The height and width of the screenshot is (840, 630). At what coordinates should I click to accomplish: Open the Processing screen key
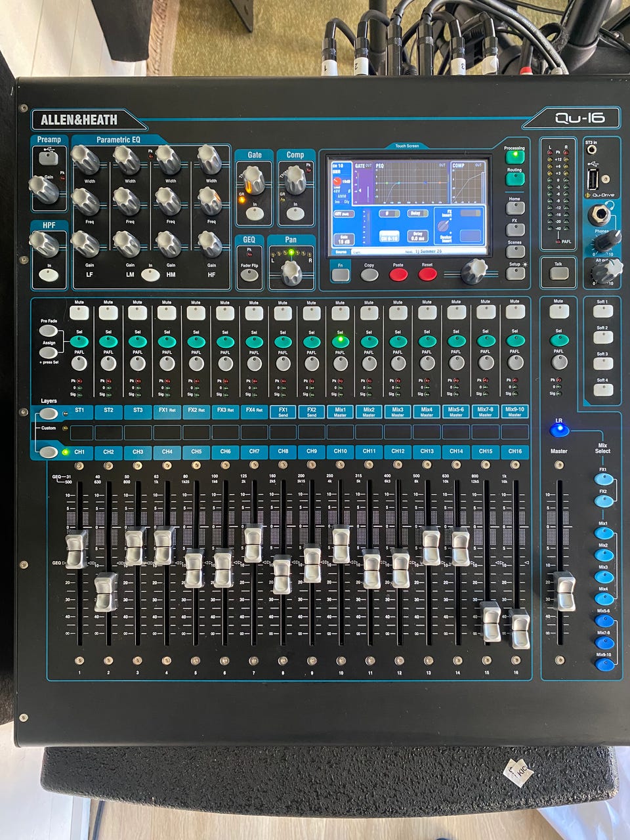pos(515,158)
